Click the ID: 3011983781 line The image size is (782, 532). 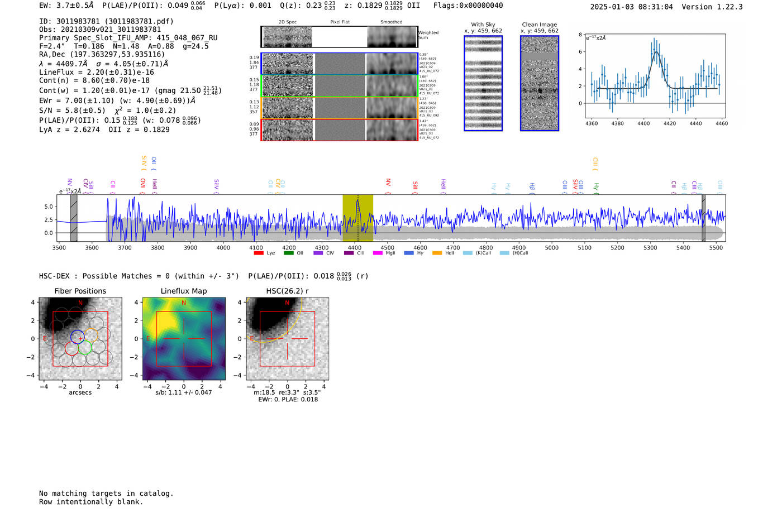(x=106, y=21)
